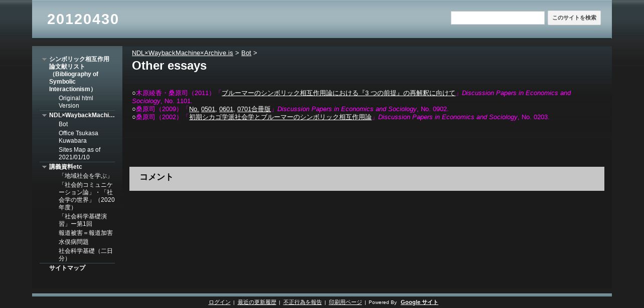Open 報道被害＝報道加害 sidebar page
Screen dimensions: 644x308
[86, 233]
